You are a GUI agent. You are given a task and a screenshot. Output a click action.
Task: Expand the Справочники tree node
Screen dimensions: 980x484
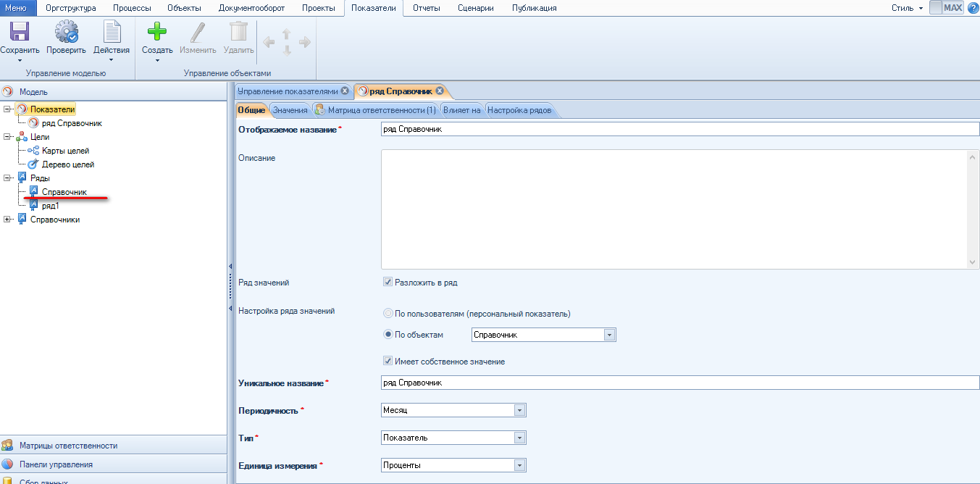tap(8, 220)
